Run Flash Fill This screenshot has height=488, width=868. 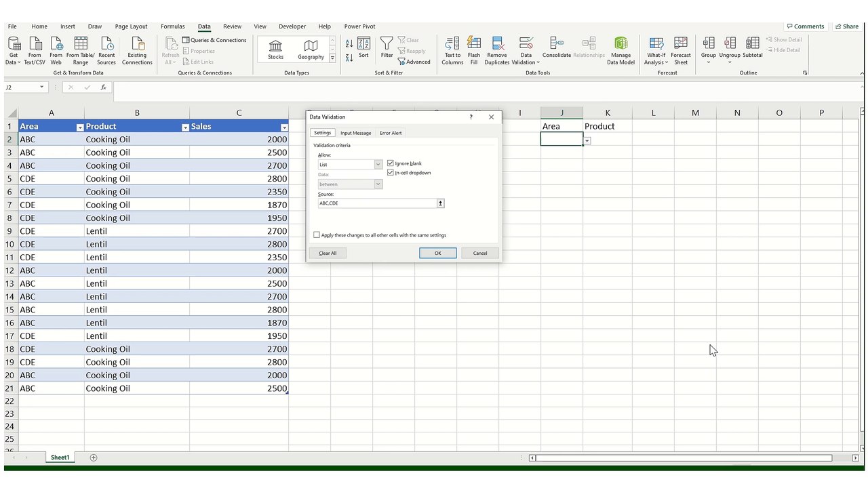pyautogui.click(x=474, y=51)
